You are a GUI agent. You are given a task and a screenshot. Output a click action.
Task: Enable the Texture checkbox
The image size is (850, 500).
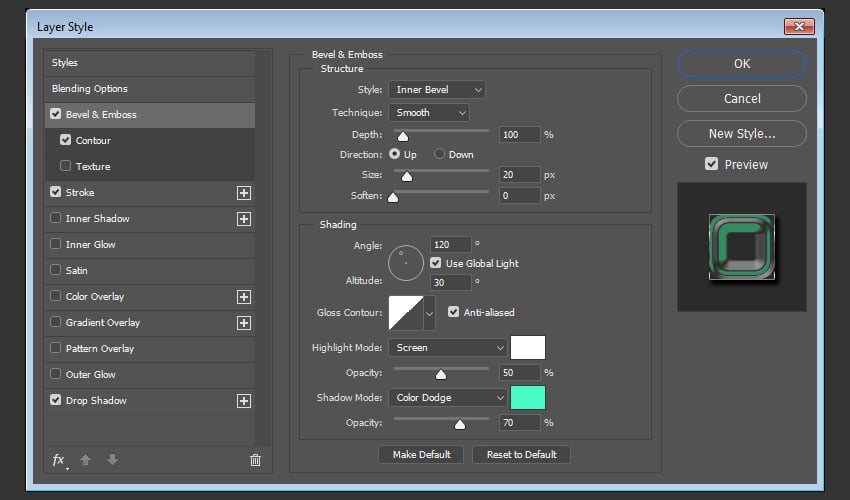(66, 166)
